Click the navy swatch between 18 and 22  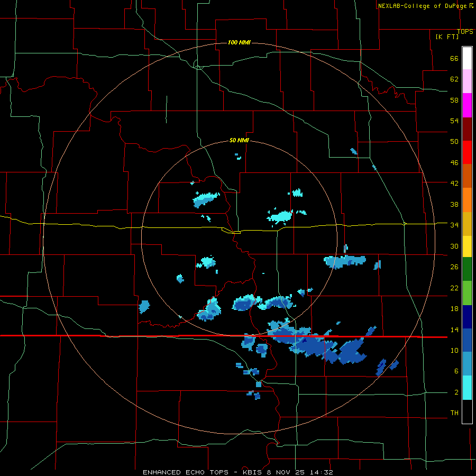pyautogui.click(x=467, y=317)
